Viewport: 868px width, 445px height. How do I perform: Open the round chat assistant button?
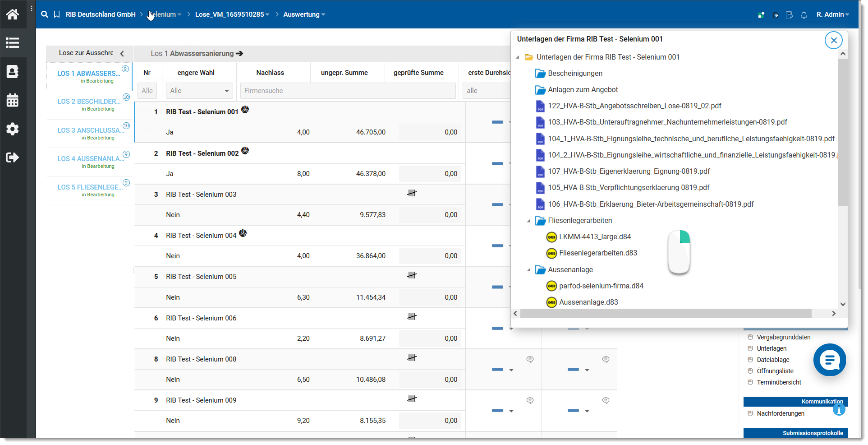coord(830,360)
